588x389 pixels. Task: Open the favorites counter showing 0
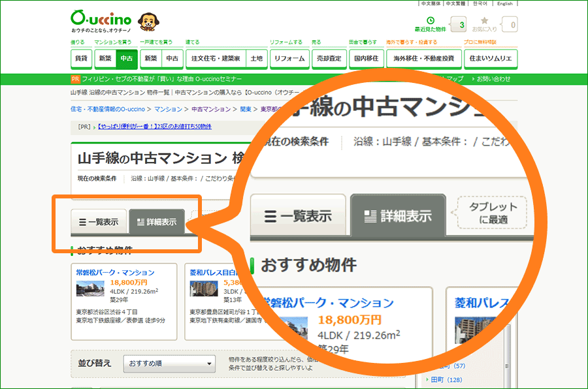coord(513,25)
